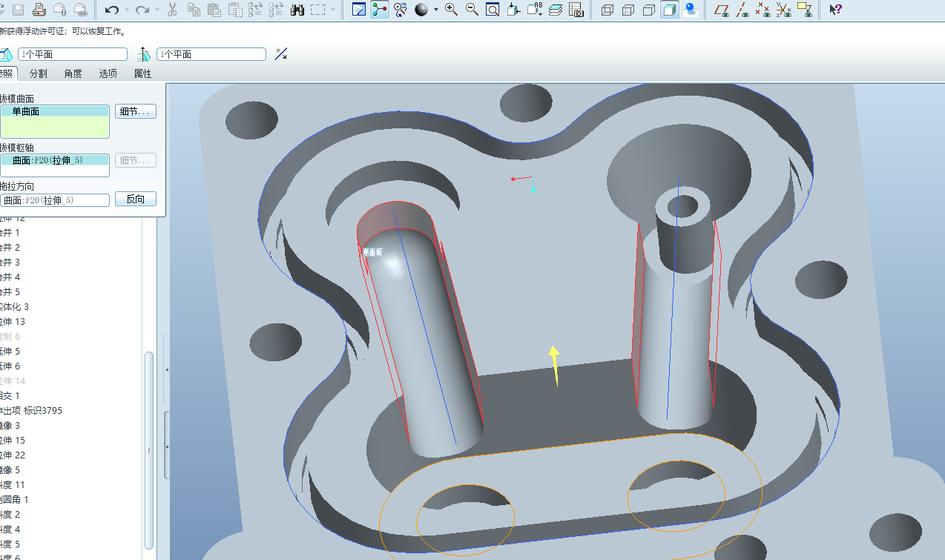Switch to Wireframe display mode
The image size is (945, 560).
coord(607,10)
